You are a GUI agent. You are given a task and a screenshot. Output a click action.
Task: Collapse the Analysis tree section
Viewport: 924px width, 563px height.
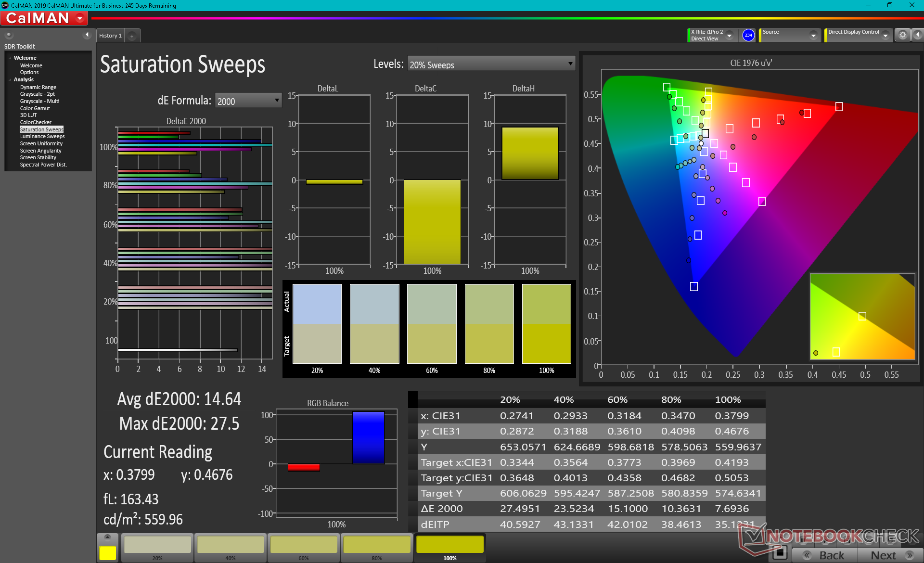pyautogui.click(x=10, y=80)
